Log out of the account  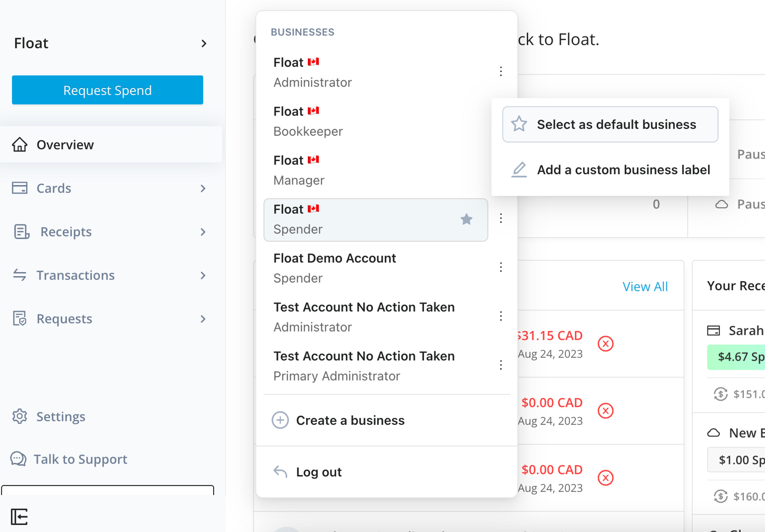[318, 472]
